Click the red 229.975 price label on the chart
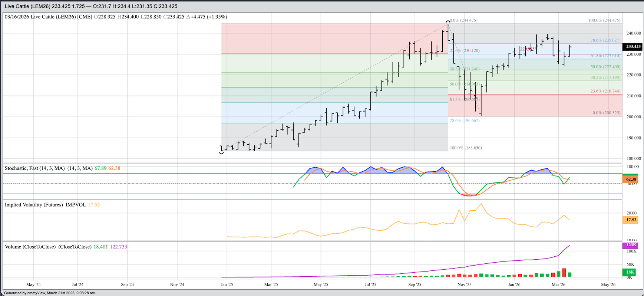The height and width of the screenshot is (296, 644). point(527,49)
